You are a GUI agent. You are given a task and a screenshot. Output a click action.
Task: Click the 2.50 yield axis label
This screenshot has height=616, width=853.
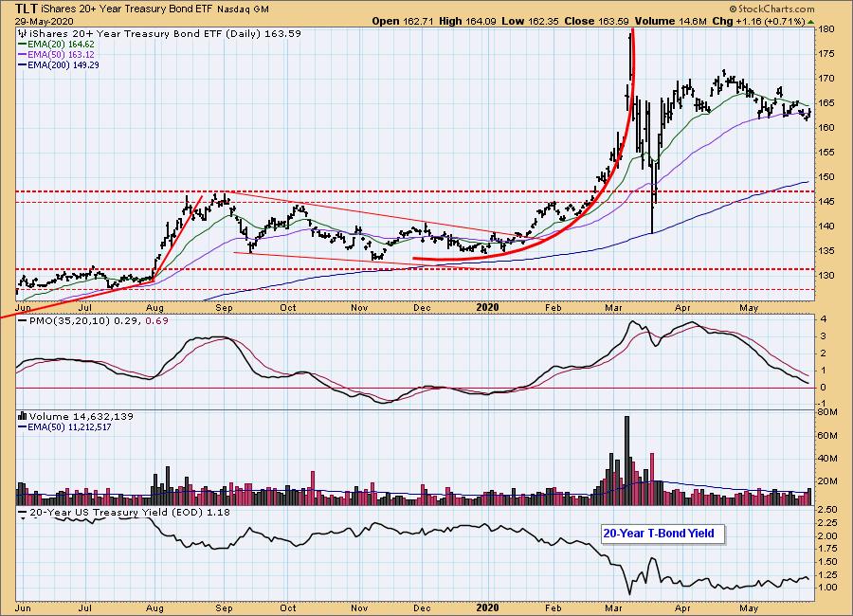pyautogui.click(x=827, y=510)
